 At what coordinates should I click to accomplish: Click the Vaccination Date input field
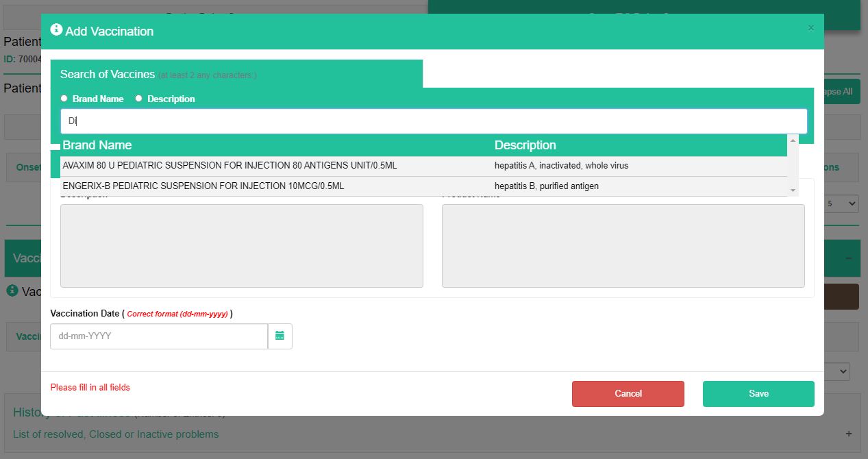coord(159,336)
